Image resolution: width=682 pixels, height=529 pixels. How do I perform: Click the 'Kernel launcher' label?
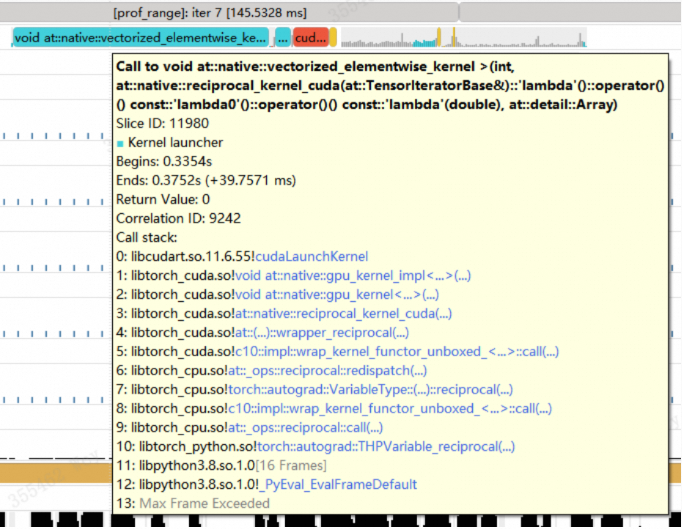pos(175,142)
